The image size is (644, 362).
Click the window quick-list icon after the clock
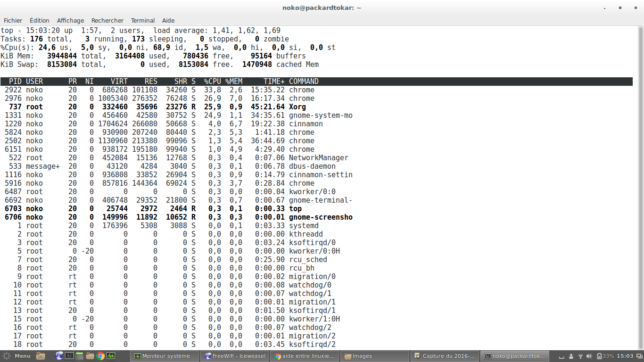pos(639,356)
